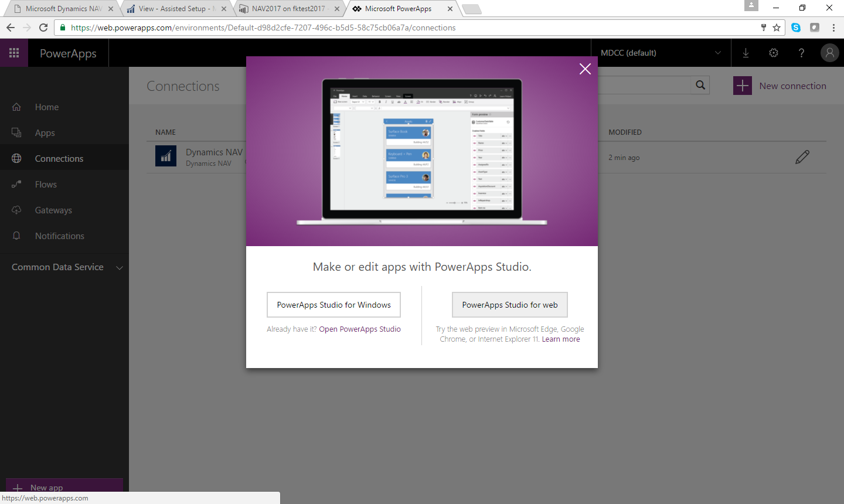Expand the Common Data Service section
This screenshot has height=504, width=844.
click(x=120, y=268)
